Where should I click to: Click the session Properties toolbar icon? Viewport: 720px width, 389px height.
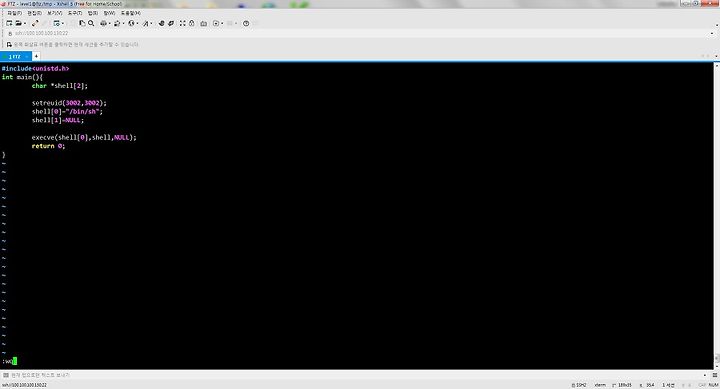point(56,23)
